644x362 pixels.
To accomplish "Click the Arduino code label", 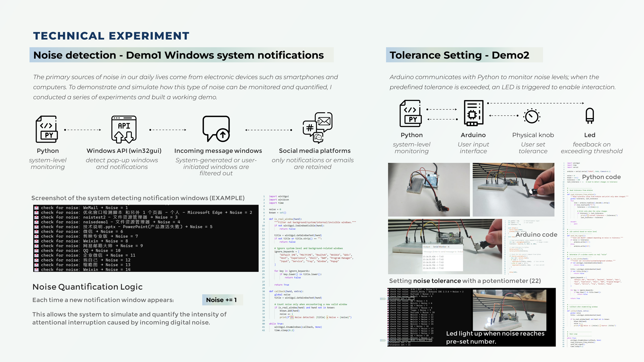I will (x=536, y=235).
